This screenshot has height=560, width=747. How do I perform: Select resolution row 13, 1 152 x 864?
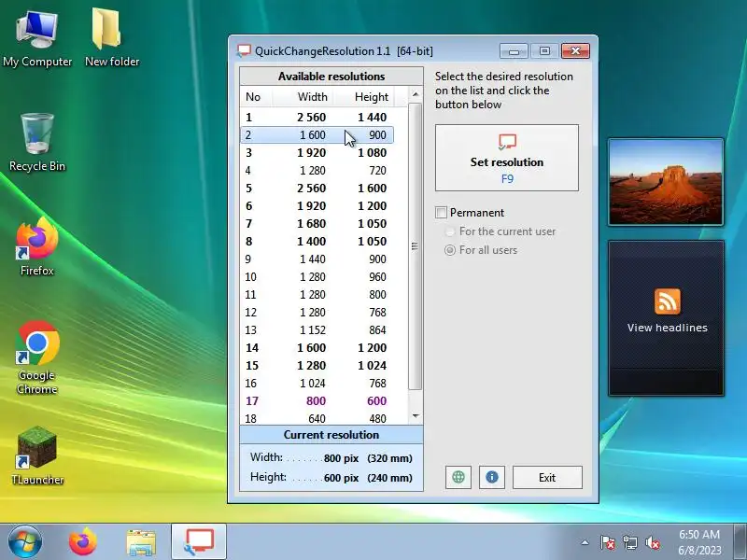point(317,330)
